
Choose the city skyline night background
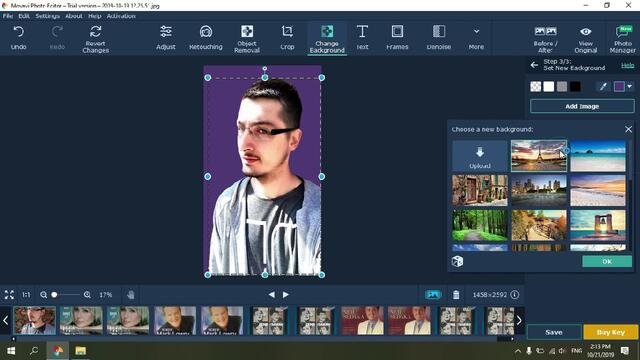[x=539, y=191]
